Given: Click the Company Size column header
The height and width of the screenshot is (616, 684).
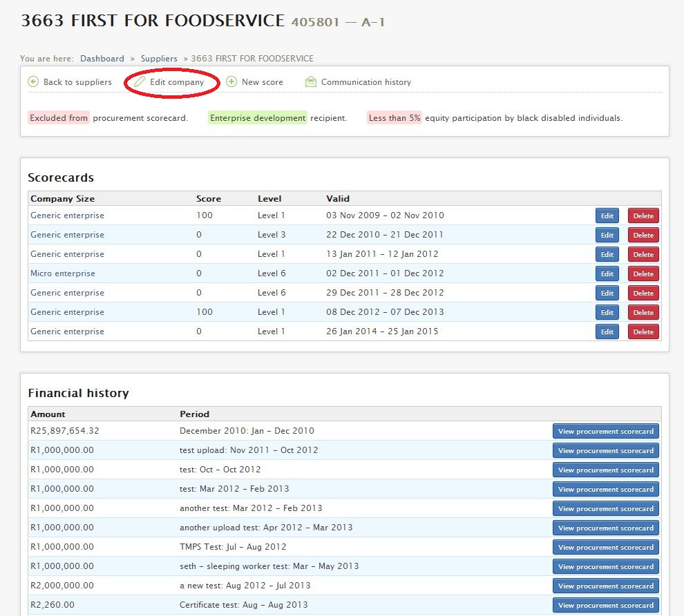Looking at the screenshot, I should (x=62, y=198).
